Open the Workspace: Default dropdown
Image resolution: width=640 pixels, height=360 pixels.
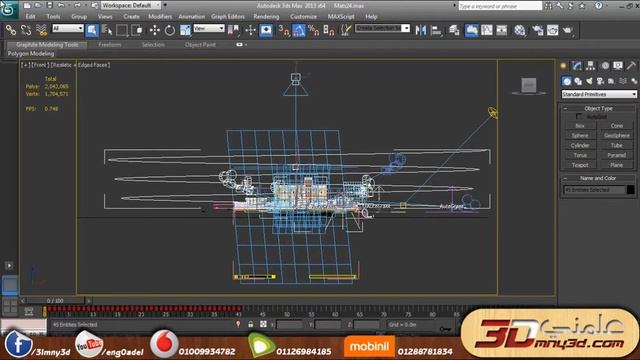131,6
